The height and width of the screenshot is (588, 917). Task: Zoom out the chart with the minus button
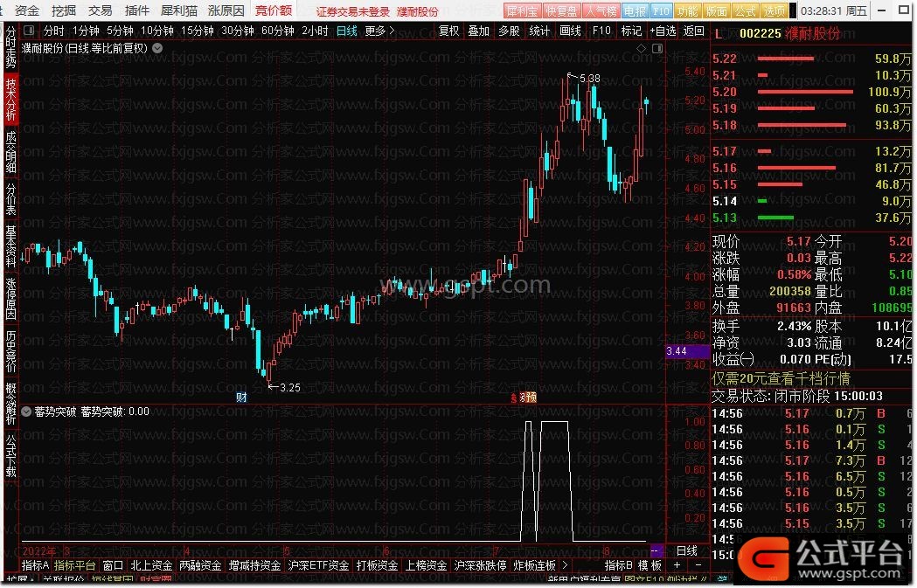(698, 565)
